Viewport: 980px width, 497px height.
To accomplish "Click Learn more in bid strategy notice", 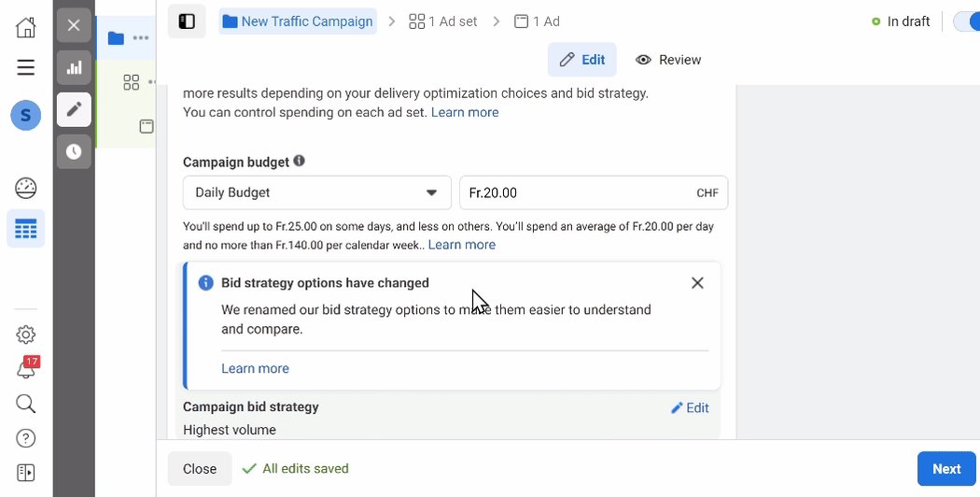I will coord(255,369).
